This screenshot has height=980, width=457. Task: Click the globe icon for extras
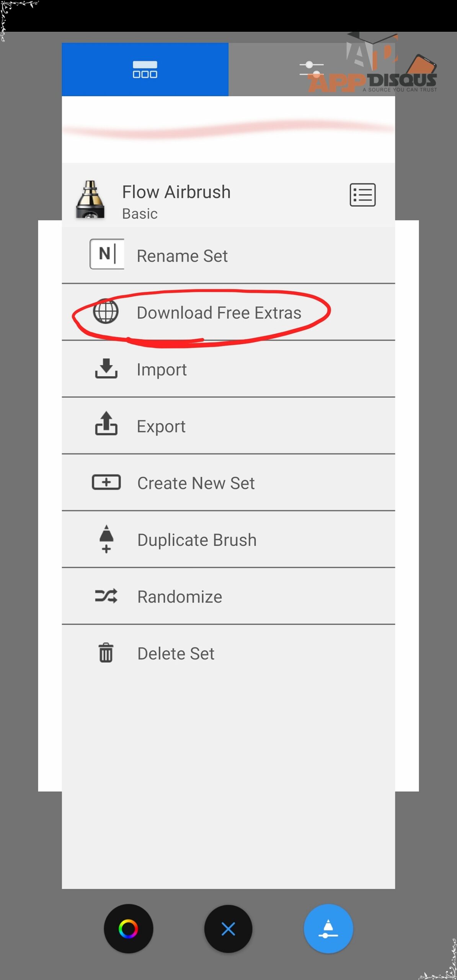point(106,311)
